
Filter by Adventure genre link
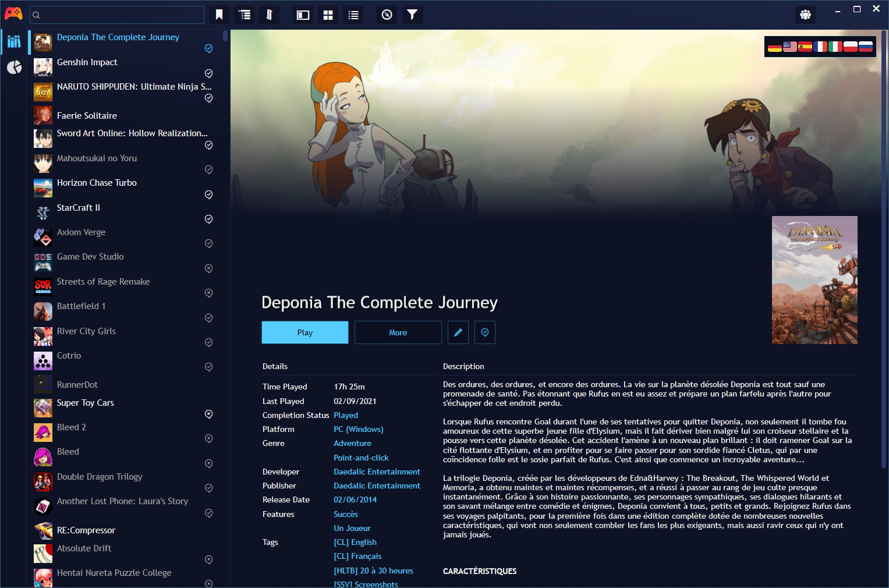[x=352, y=443]
